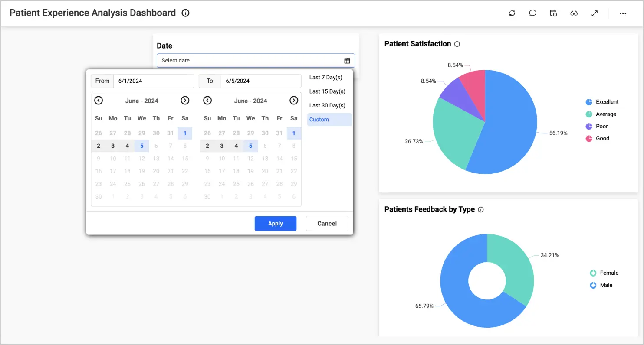Image resolution: width=644 pixels, height=345 pixels.
Task: Click info icon next to Patient Satisfaction
Action: (x=457, y=44)
